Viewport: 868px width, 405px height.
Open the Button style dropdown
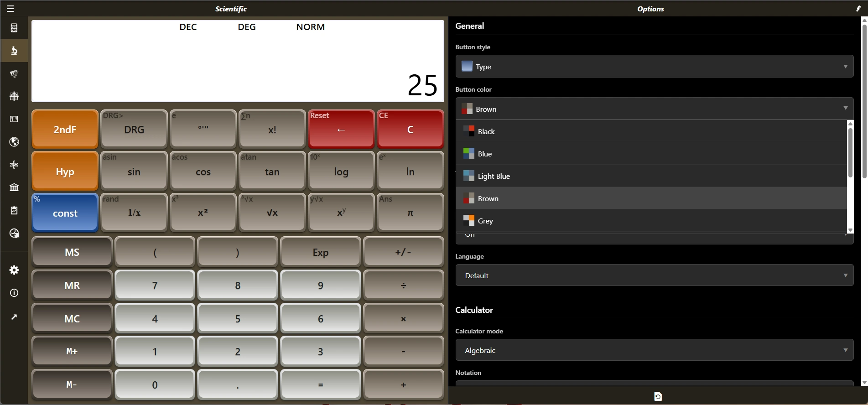pyautogui.click(x=654, y=66)
